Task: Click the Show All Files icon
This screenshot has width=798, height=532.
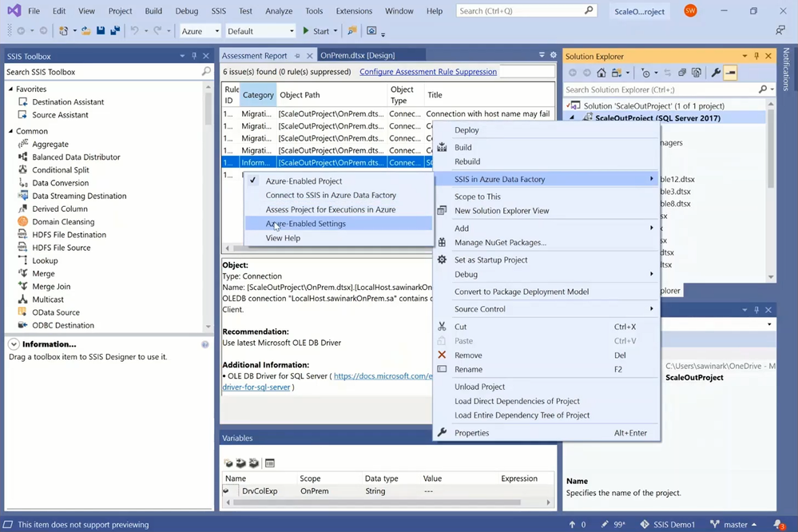Action: pyautogui.click(x=697, y=73)
